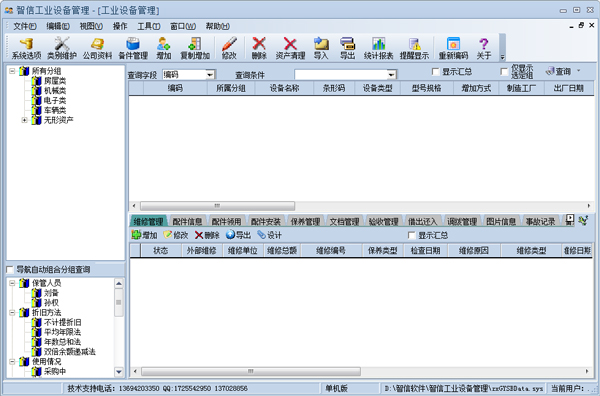Screen dimensions: 600x396
Task: Enable 导航自动组合分组查询 checkbox
Action: pyautogui.click(x=10, y=270)
